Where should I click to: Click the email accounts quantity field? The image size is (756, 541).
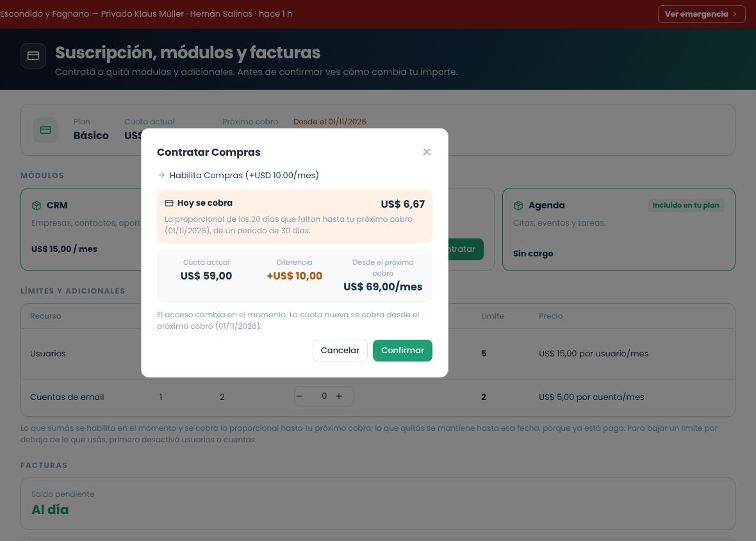click(324, 396)
